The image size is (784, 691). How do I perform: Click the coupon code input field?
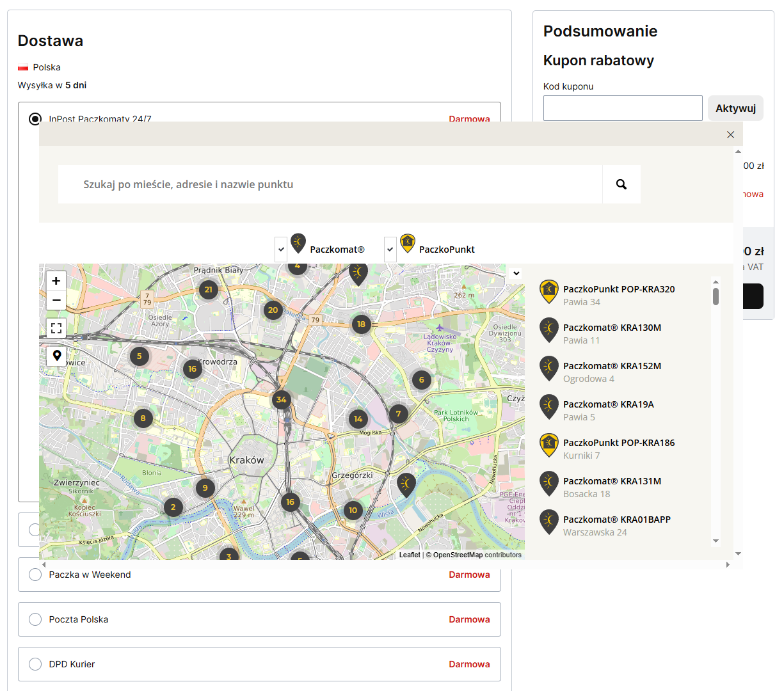[x=622, y=108]
